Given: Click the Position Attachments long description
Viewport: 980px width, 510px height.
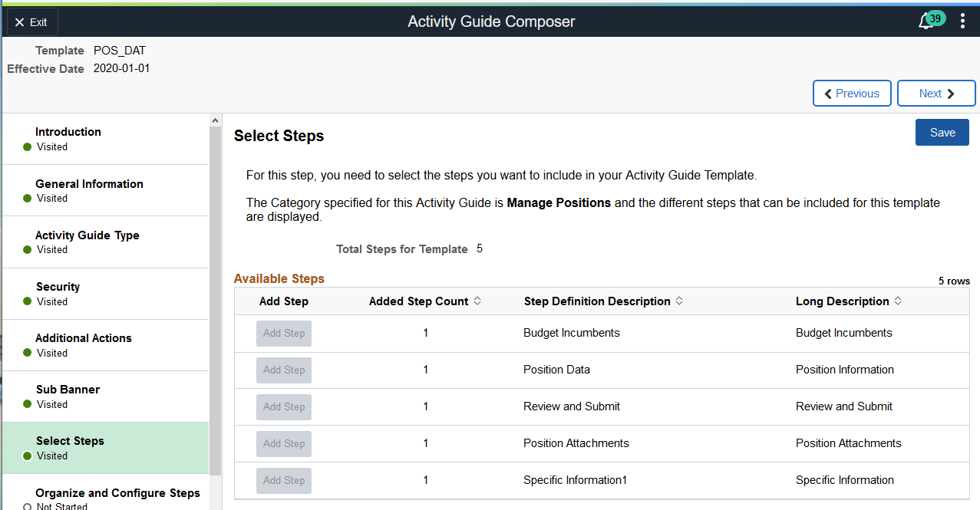Looking at the screenshot, I should 849,443.
